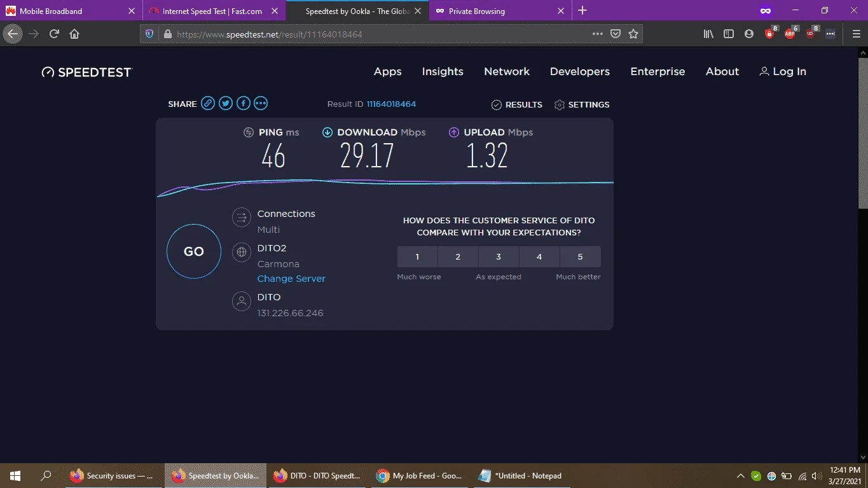Go back to previous page
The width and height of the screenshot is (868, 488).
pos(13,34)
